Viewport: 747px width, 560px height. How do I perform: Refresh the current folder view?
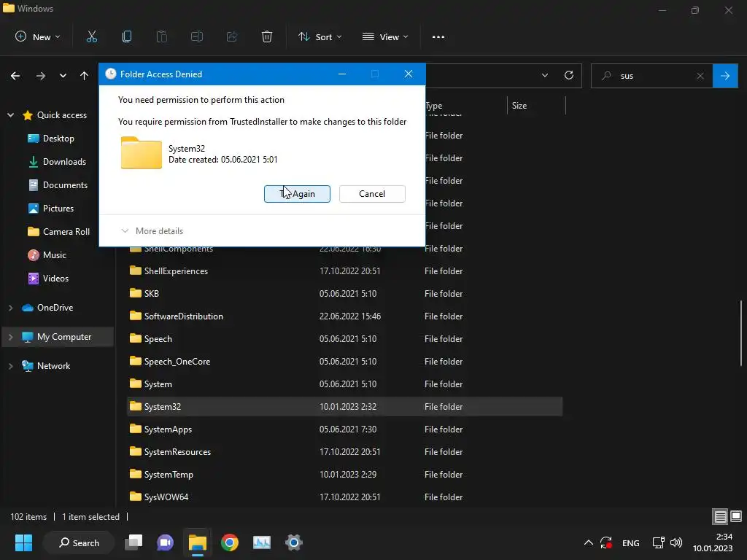(569, 75)
